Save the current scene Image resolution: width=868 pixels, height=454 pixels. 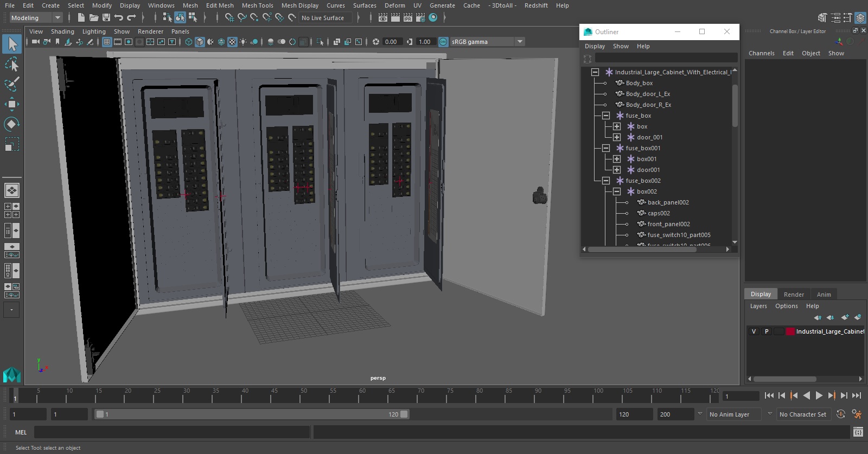coord(106,18)
